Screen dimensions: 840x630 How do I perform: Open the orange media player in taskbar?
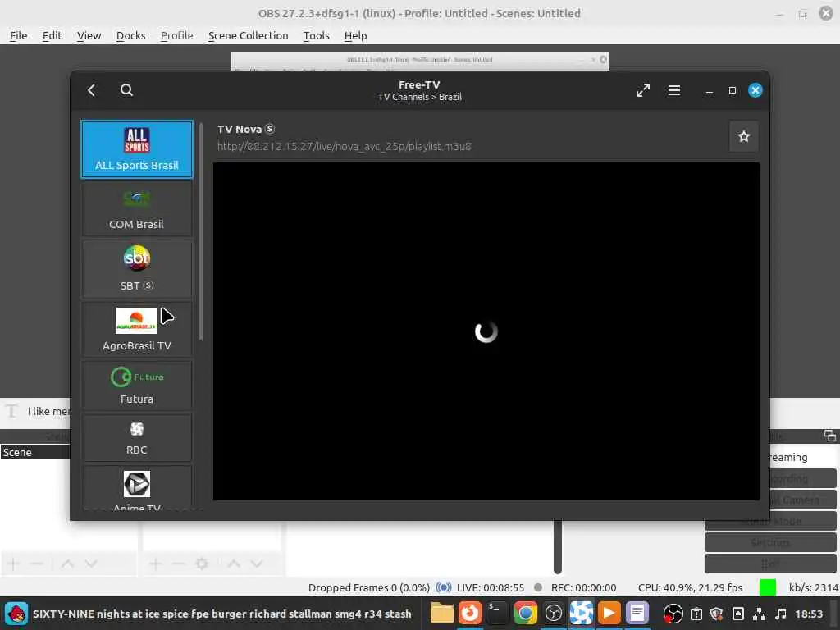[x=609, y=614]
